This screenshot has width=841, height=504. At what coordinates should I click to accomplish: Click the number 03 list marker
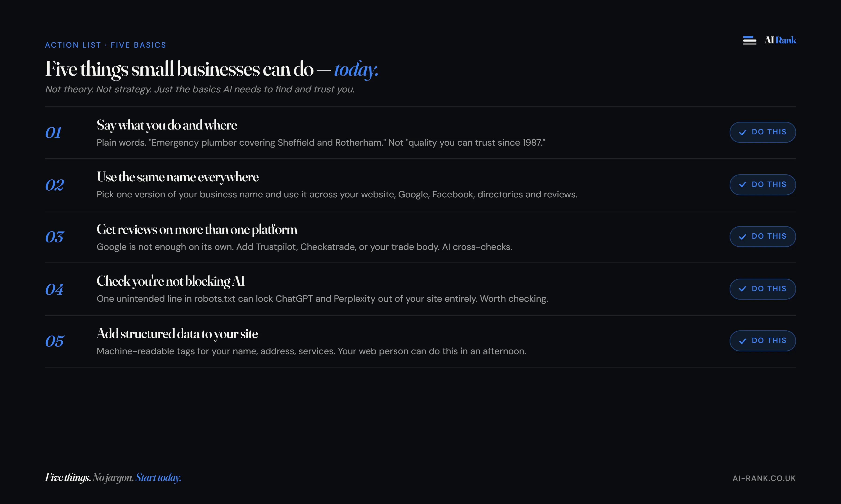[x=54, y=237]
